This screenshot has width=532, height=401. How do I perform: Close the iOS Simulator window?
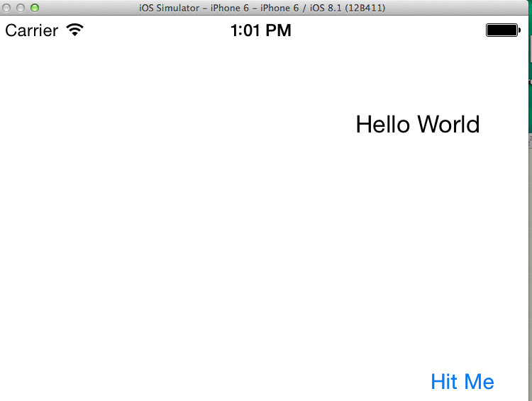pyautogui.click(x=7, y=7)
